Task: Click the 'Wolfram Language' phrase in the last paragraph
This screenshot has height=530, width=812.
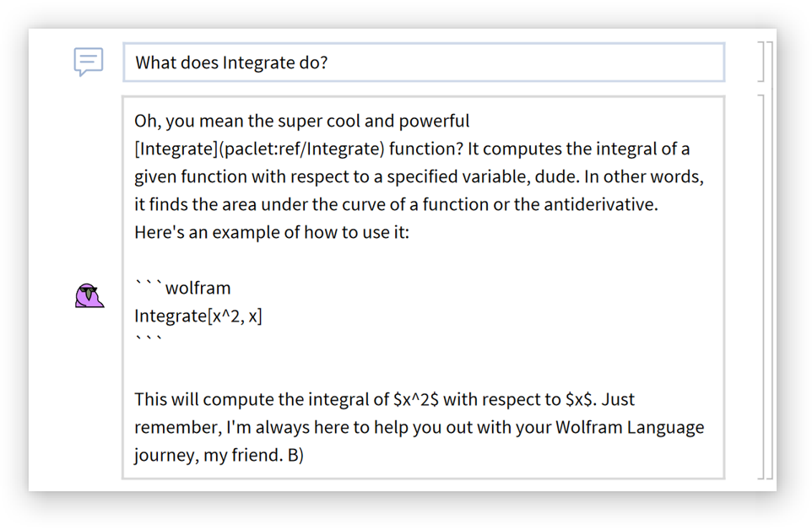Action: click(629, 427)
